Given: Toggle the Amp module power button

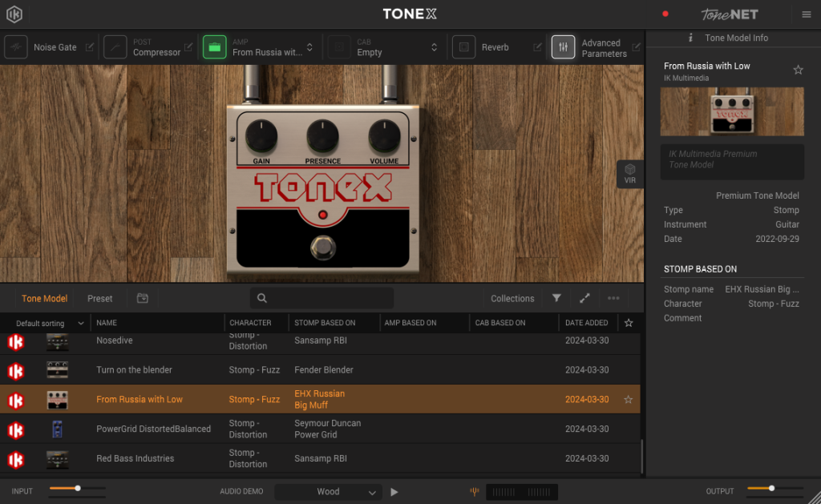Looking at the screenshot, I should pos(215,47).
